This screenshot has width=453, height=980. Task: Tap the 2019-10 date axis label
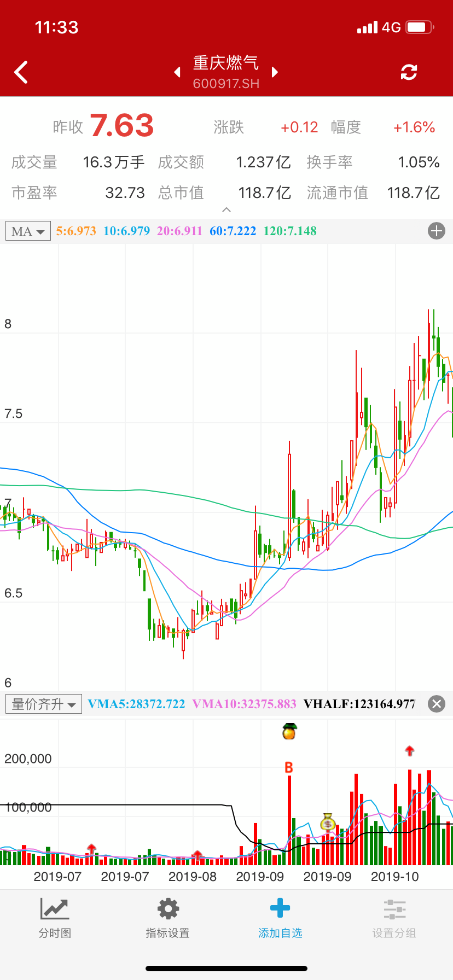(394, 877)
